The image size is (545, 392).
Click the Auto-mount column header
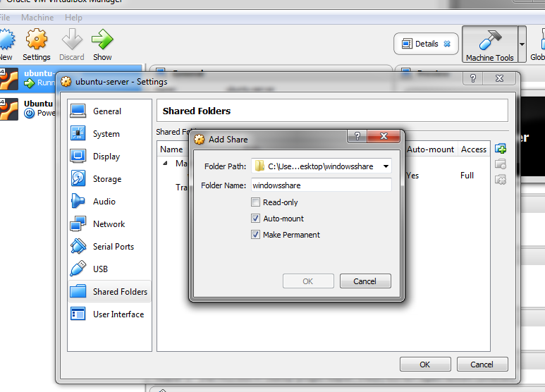tap(431, 149)
